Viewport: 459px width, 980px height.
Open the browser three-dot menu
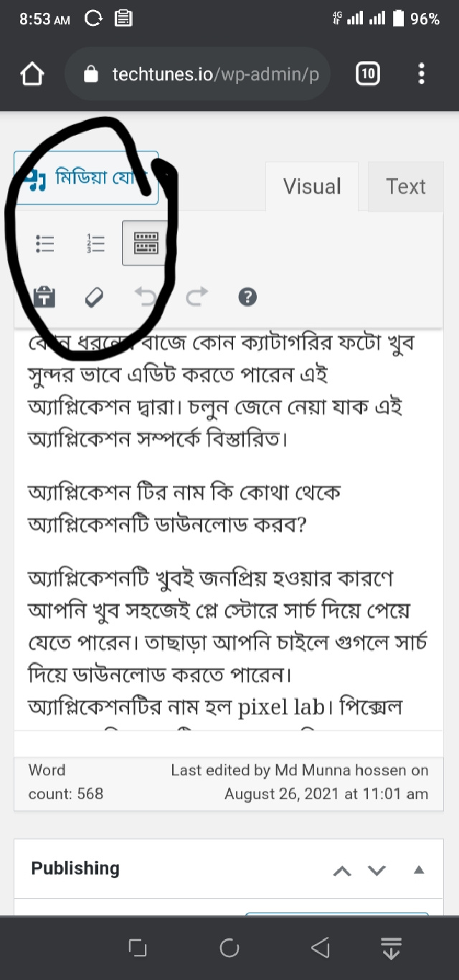point(422,73)
